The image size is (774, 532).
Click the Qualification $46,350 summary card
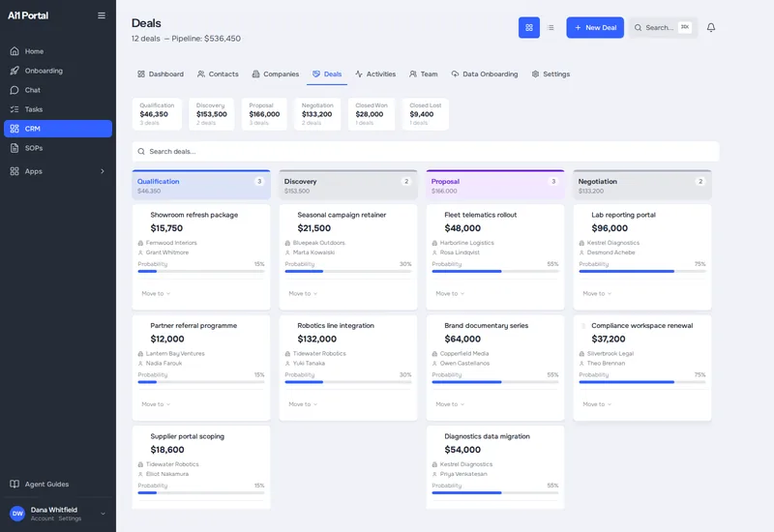pos(157,114)
